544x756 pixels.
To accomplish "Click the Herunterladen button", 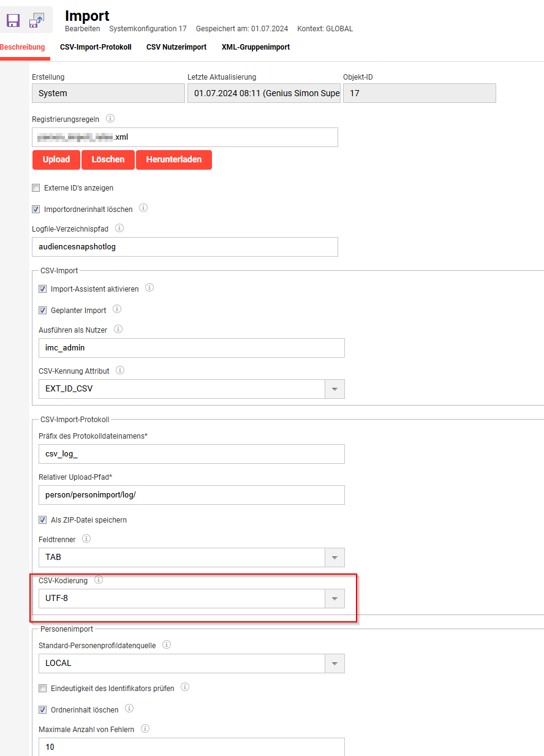I will (173, 159).
